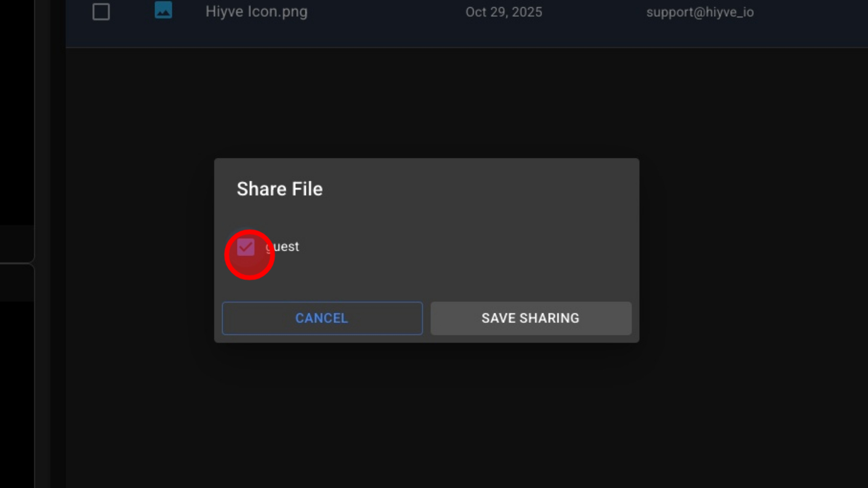Viewport: 868px width, 488px height.
Task: Click the Oct 29, 2025 date cell
Action: coord(503,13)
